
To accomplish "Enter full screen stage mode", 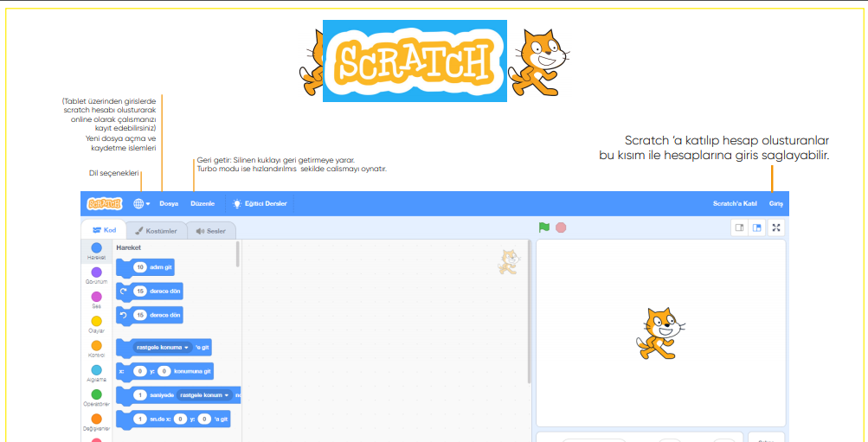I will 776,227.
